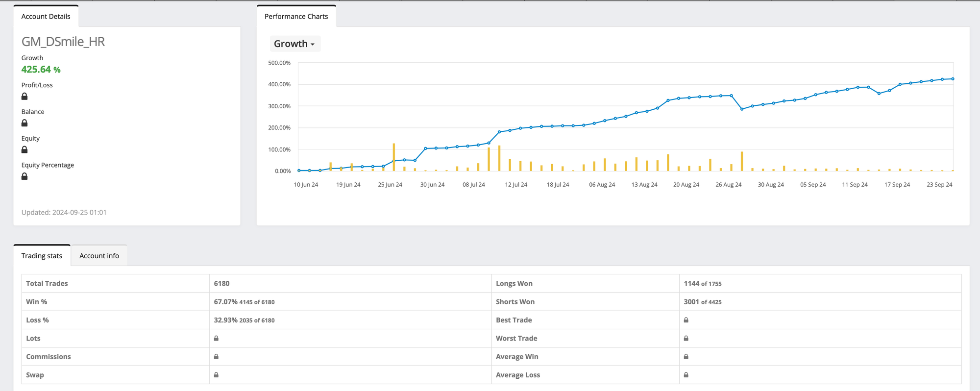
Task: Click the lock icon in Lots row
Action: tap(216, 339)
